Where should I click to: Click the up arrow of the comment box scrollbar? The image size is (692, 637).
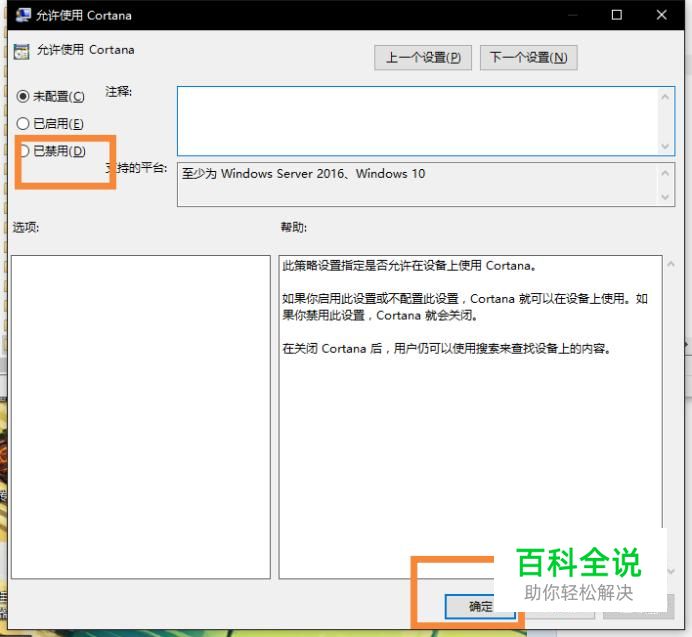pos(665,97)
